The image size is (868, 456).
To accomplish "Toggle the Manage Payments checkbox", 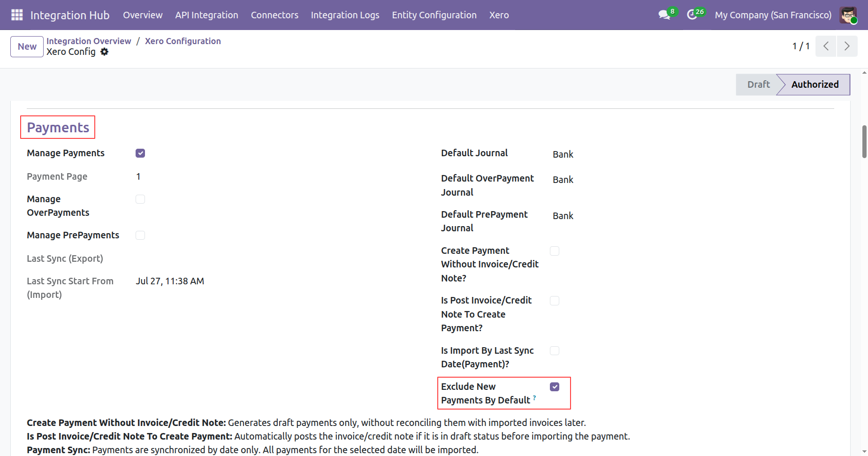I will pyautogui.click(x=140, y=153).
